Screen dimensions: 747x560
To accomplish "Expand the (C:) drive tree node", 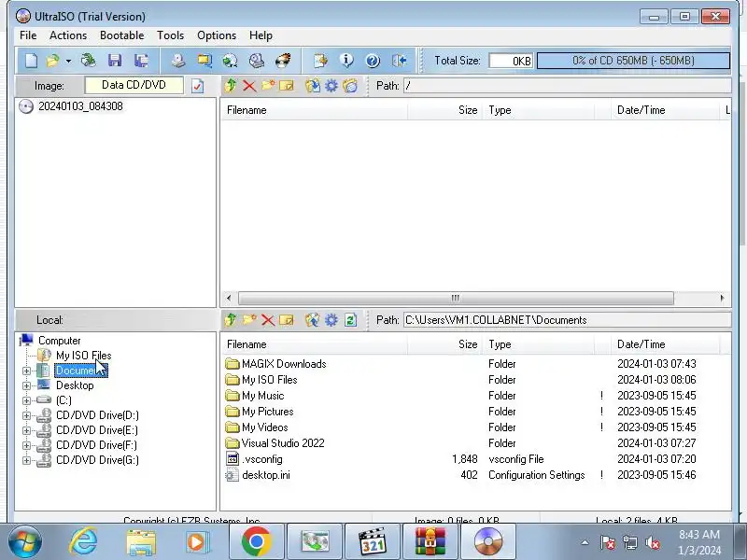I will (x=27, y=400).
